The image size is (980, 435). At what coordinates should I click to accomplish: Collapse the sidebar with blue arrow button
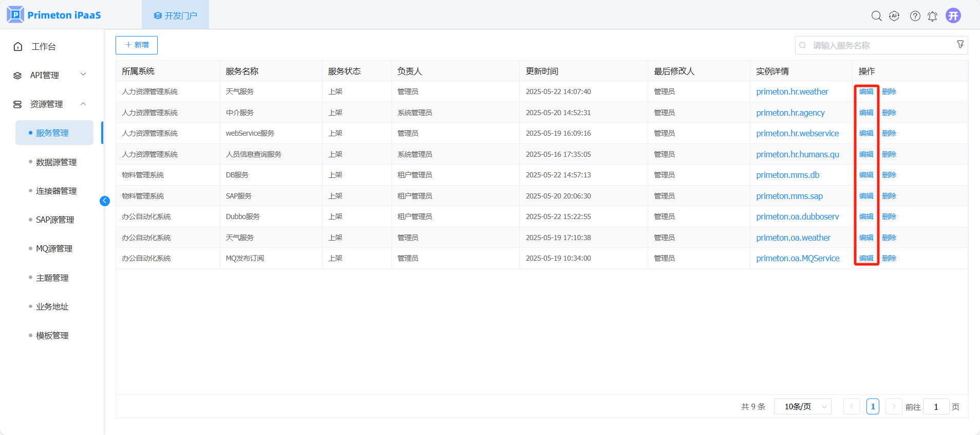click(x=105, y=201)
